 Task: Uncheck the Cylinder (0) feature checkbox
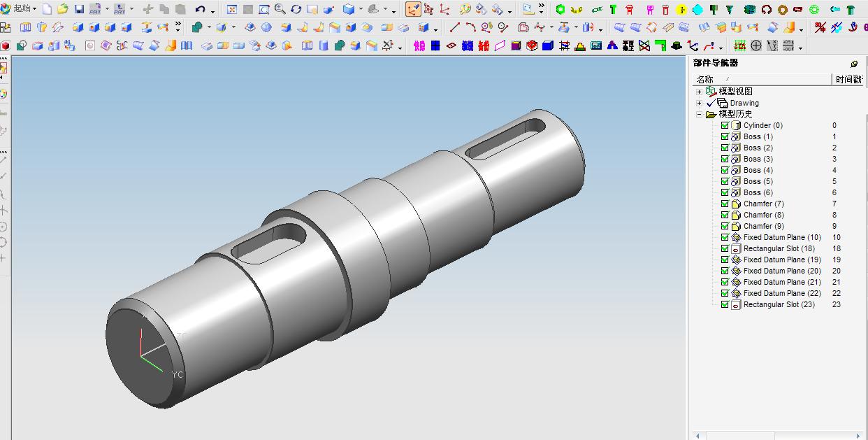(x=725, y=125)
